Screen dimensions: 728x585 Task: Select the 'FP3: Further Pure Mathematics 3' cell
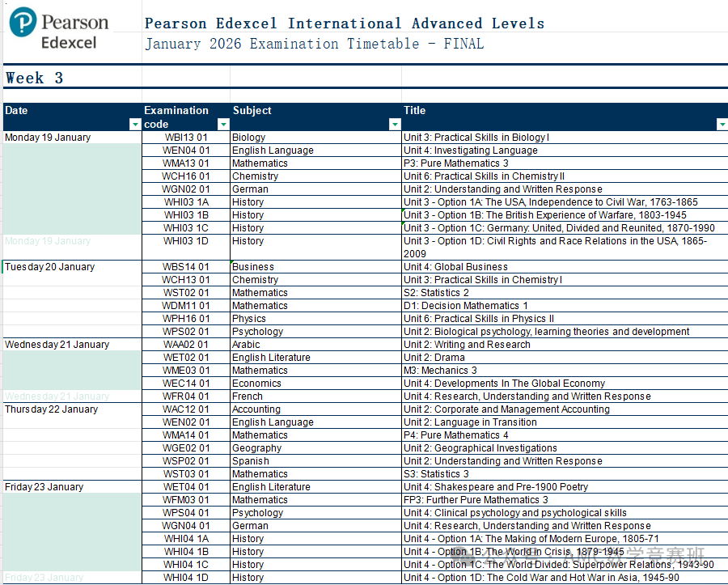(x=476, y=500)
